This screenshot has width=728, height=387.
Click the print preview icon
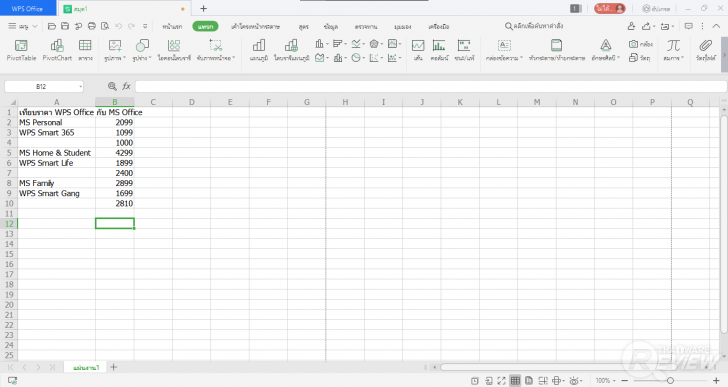(105, 26)
